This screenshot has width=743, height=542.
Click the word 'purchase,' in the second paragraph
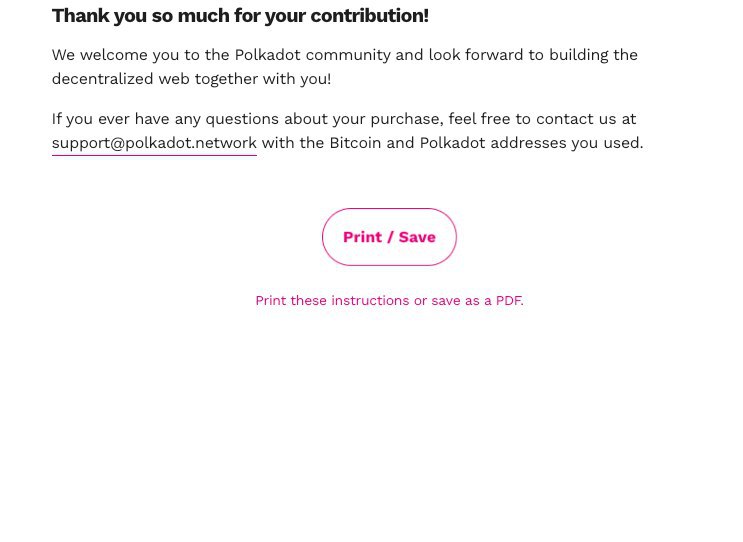[x=407, y=119]
